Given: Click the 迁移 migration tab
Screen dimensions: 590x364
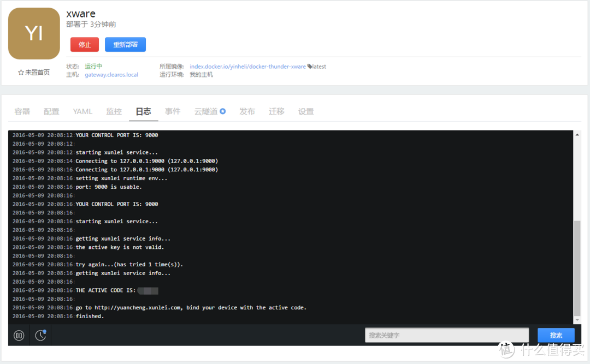Looking at the screenshot, I should [x=276, y=111].
